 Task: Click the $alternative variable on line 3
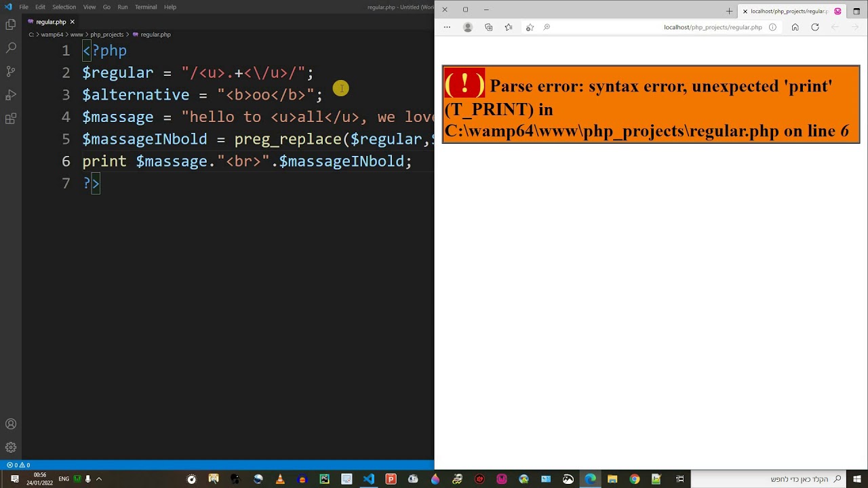[x=136, y=95]
